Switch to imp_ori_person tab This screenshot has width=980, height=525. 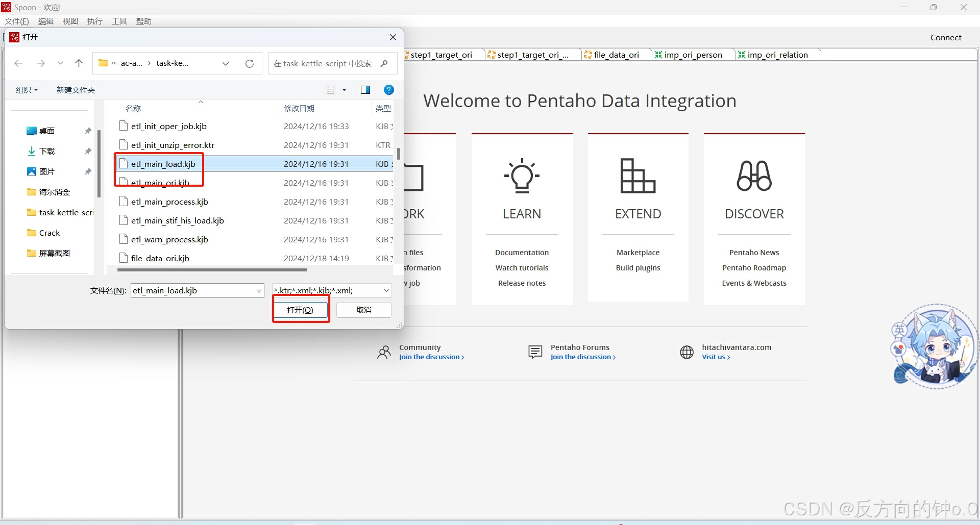tap(693, 55)
